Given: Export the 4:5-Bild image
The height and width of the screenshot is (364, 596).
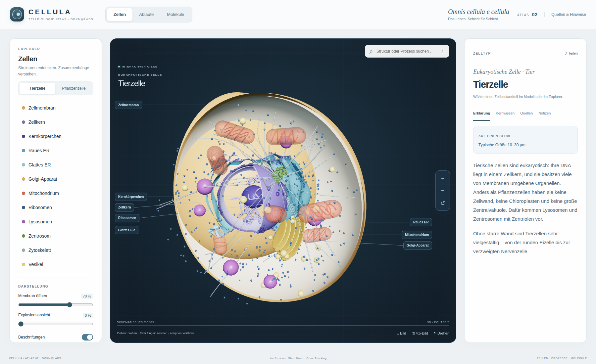Looking at the screenshot, I should pos(420,333).
